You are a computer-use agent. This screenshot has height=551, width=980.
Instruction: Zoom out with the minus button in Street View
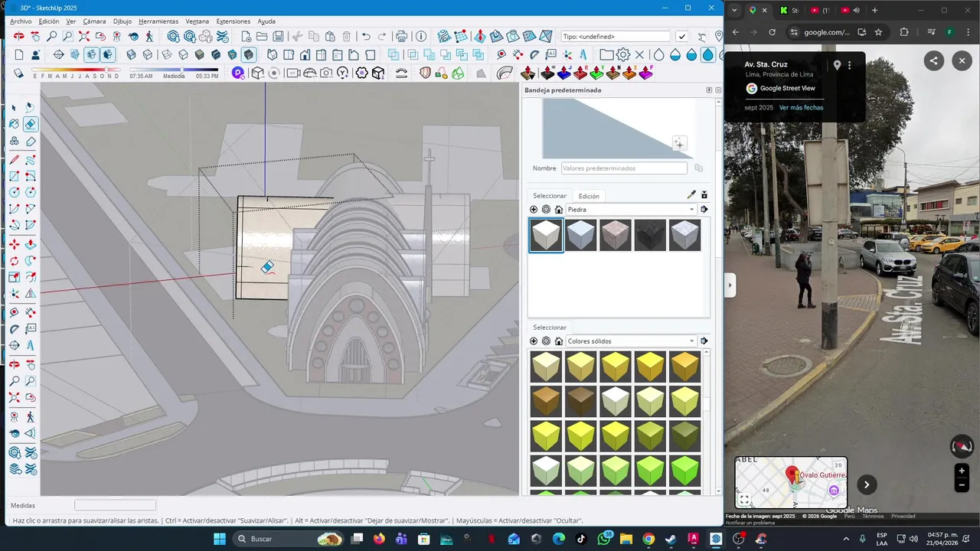pos(962,485)
